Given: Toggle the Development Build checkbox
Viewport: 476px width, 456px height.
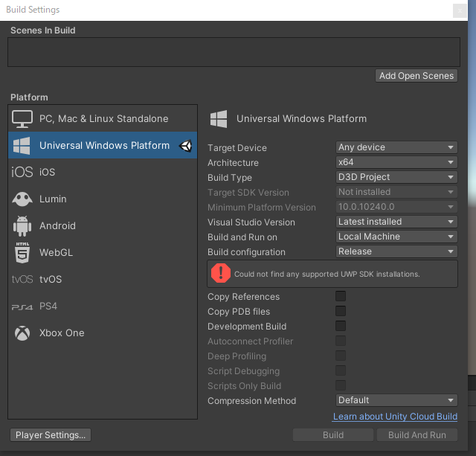Looking at the screenshot, I should [341, 326].
